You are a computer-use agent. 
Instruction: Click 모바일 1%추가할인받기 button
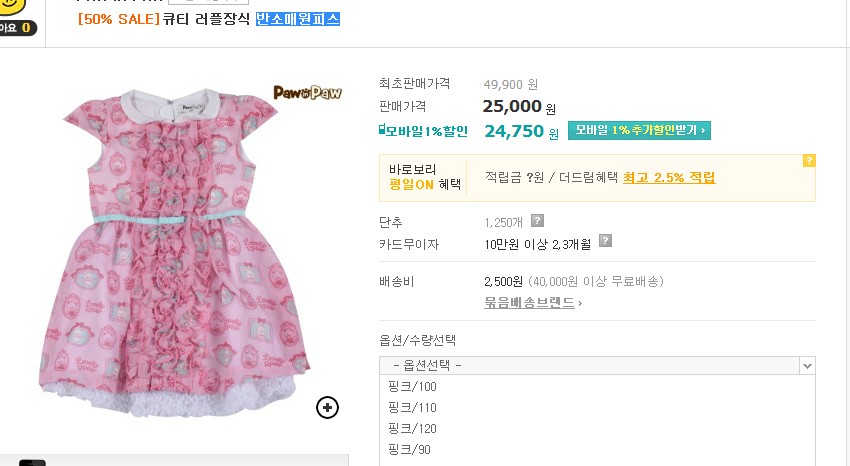639,131
